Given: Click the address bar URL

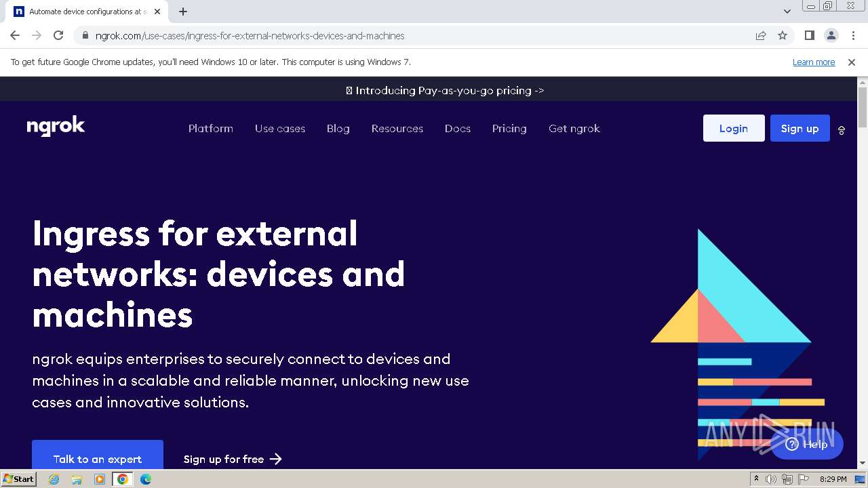Looking at the screenshot, I should (x=250, y=36).
